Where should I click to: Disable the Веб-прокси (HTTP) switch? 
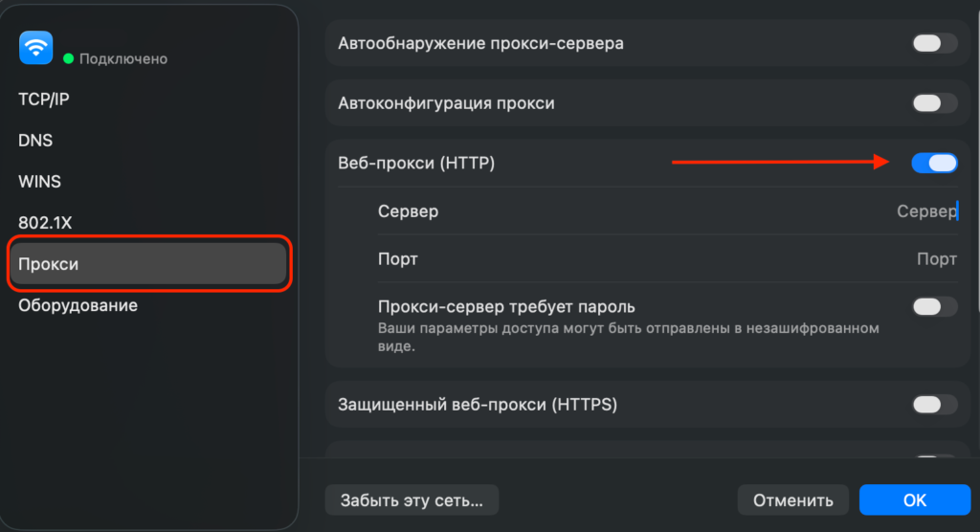[934, 164]
